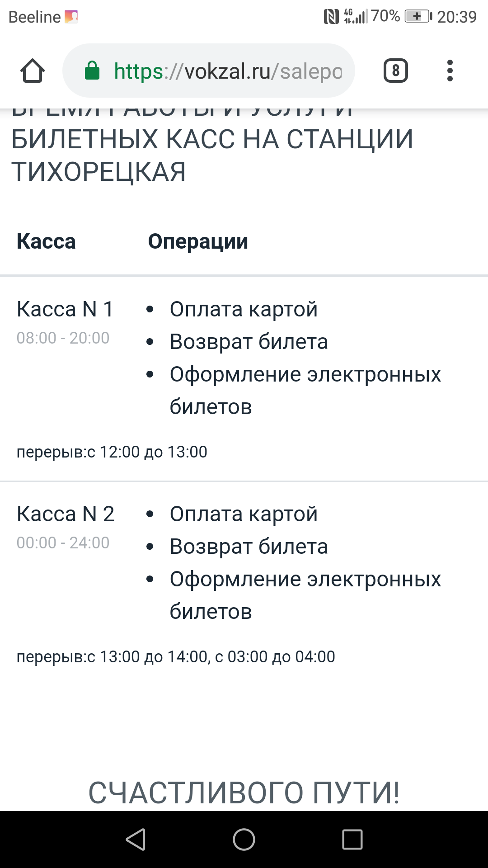Tap the Касса column header

[46, 241]
